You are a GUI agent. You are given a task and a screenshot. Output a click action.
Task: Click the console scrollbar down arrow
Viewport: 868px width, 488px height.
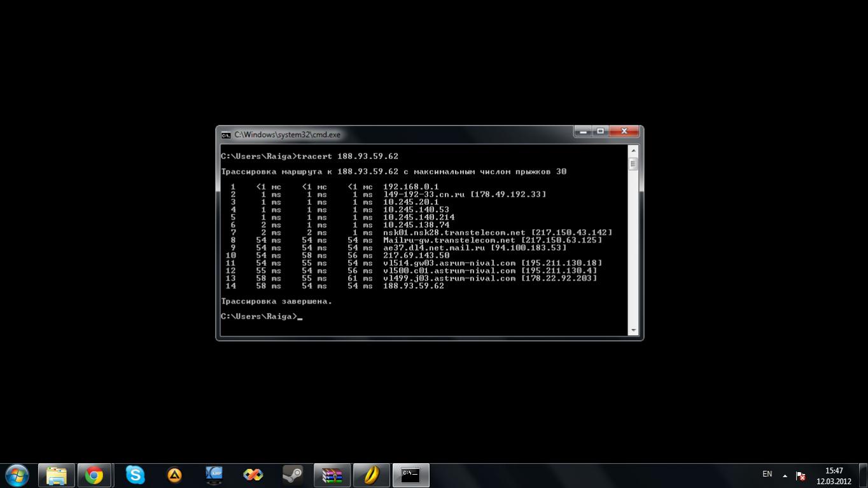click(x=633, y=330)
